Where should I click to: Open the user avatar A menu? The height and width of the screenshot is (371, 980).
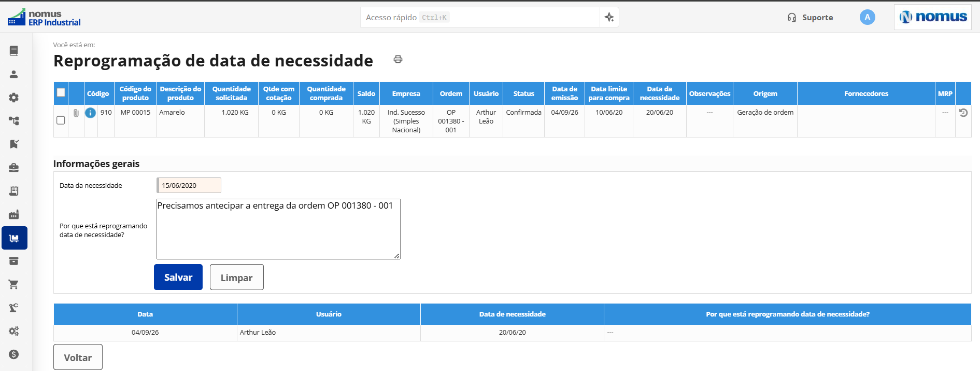point(868,17)
